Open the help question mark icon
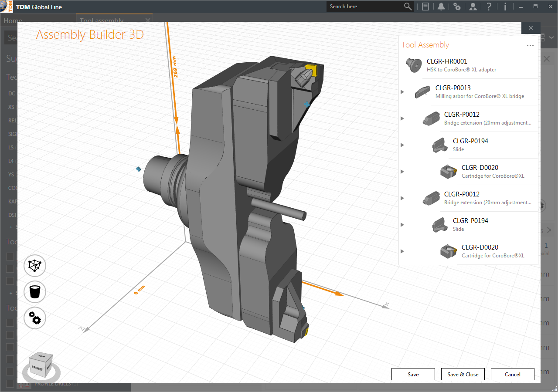Screen dimensions: 558x392 pos(489,7)
